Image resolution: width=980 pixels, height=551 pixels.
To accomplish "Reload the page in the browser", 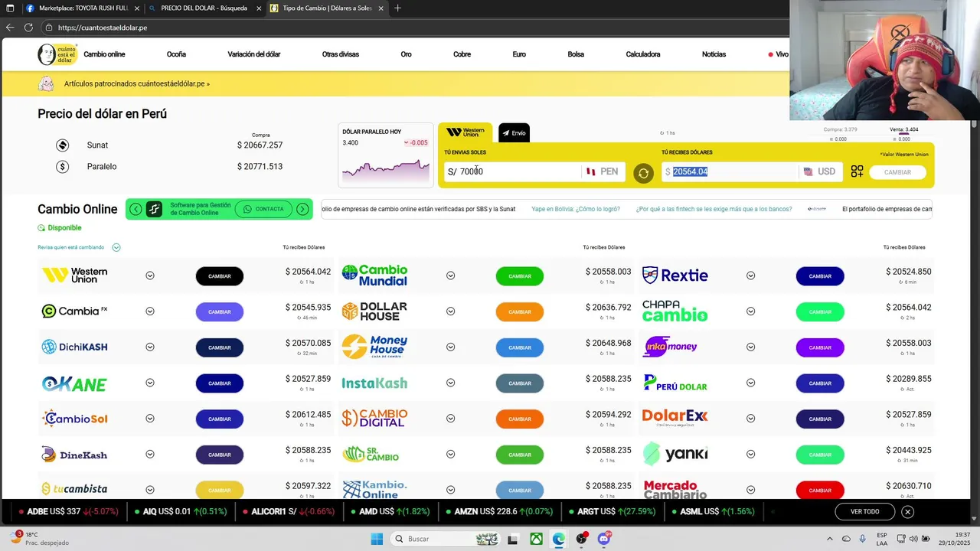I will point(28,28).
